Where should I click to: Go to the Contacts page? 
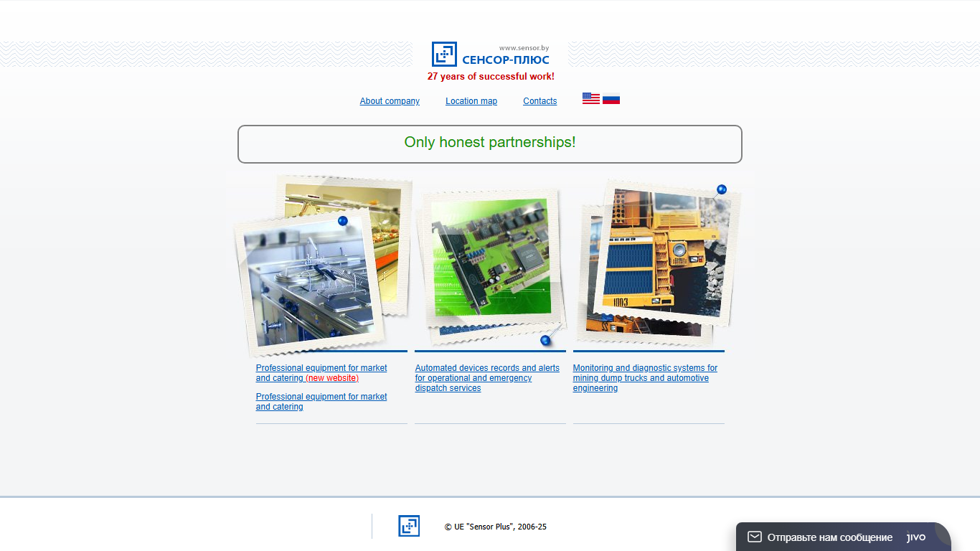click(540, 101)
